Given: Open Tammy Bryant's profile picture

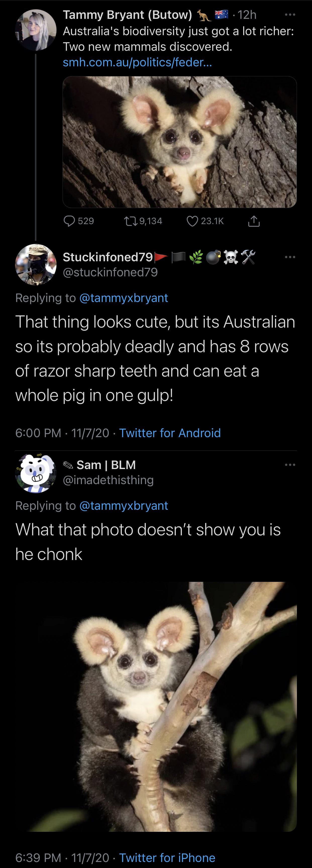Looking at the screenshot, I should click(36, 30).
